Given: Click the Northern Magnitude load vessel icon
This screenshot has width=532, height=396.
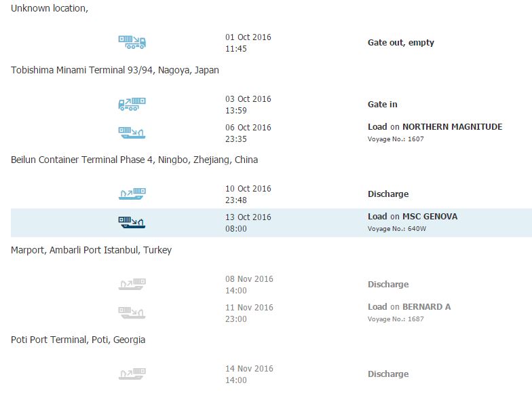Looking at the screenshot, I should click(132, 133).
